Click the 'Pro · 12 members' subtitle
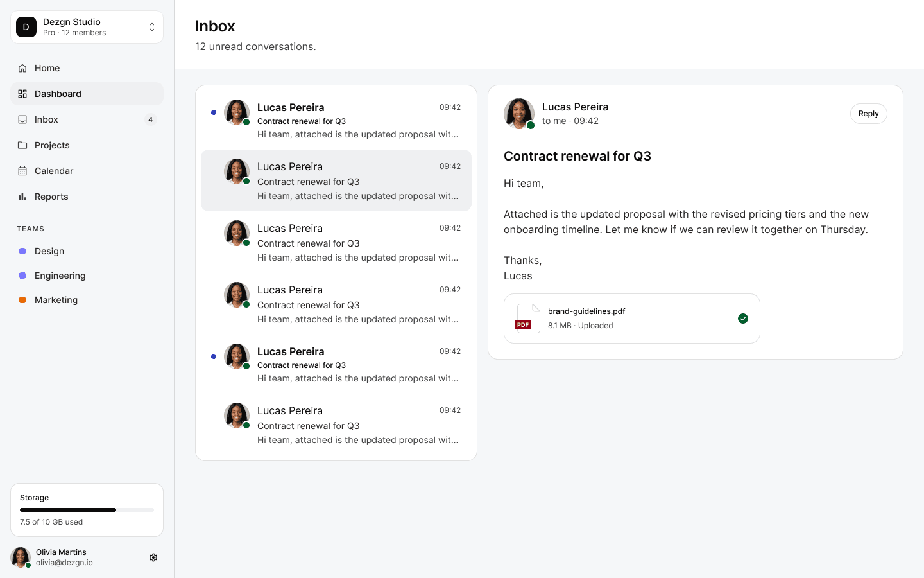Screen dimensions: 924x578 [x=74, y=33]
